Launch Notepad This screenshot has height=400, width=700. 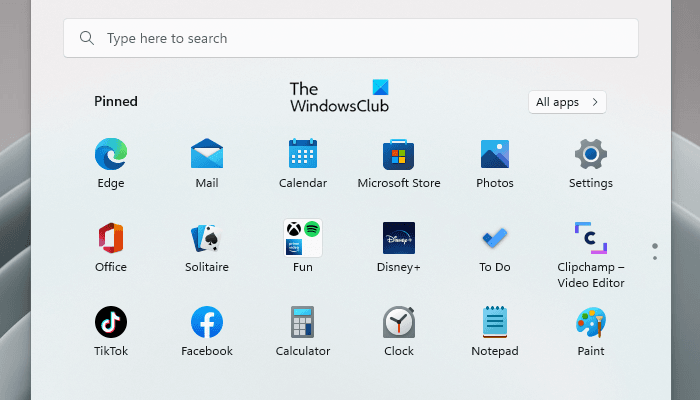pos(495,322)
